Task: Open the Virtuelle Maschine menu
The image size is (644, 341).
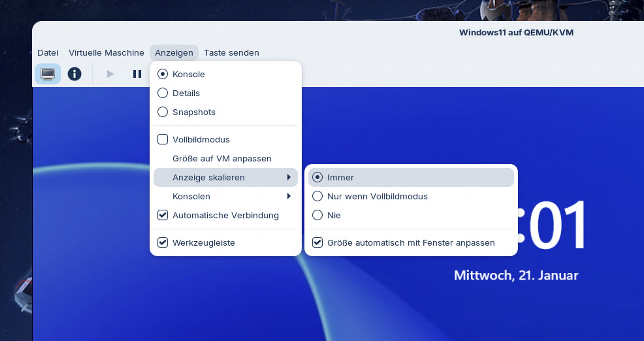Action: tap(106, 53)
